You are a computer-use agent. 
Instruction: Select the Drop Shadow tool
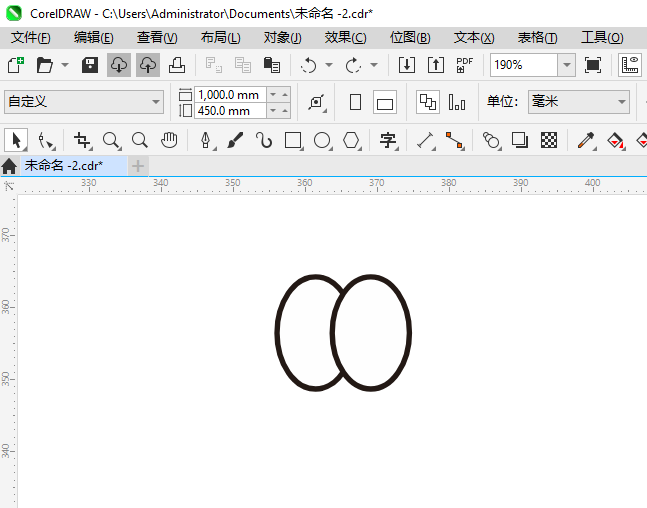point(520,140)
